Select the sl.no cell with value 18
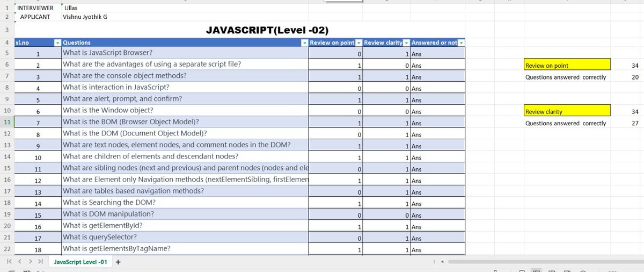 tap(38, 249)
